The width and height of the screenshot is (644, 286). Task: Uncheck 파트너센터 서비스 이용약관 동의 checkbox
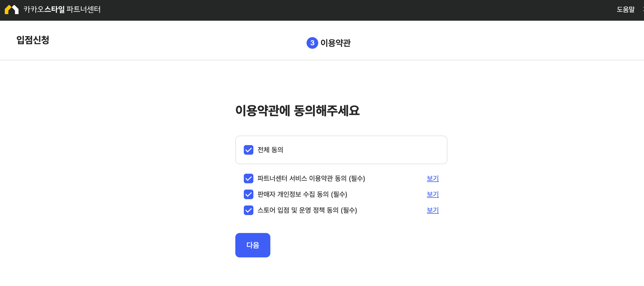[249, 179]
